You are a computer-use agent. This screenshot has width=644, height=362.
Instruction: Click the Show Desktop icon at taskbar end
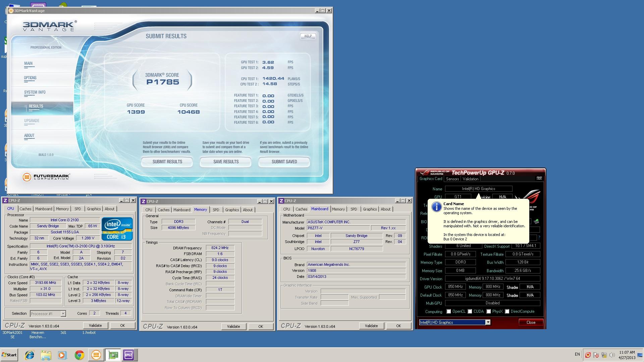point(640,355)
